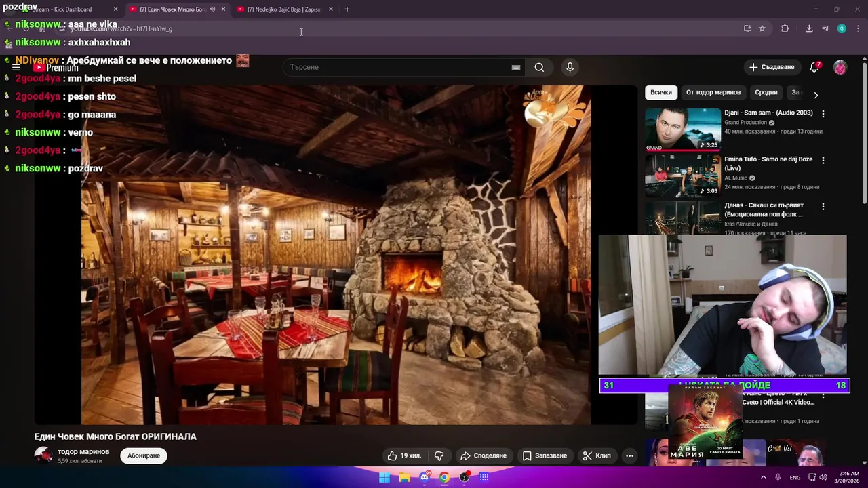
Task: Open Google Chrome taskbar icon
Action: 444,477
